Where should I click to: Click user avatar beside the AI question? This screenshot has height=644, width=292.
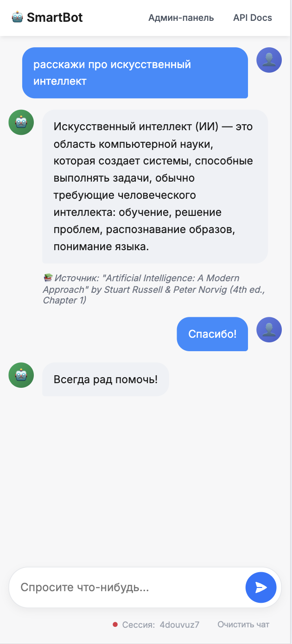coord(269,60)
